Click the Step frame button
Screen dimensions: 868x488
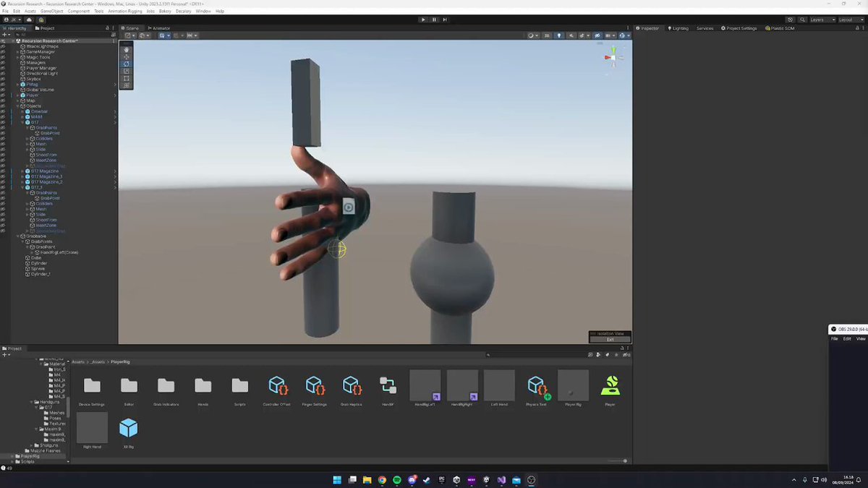click(444, 20)
